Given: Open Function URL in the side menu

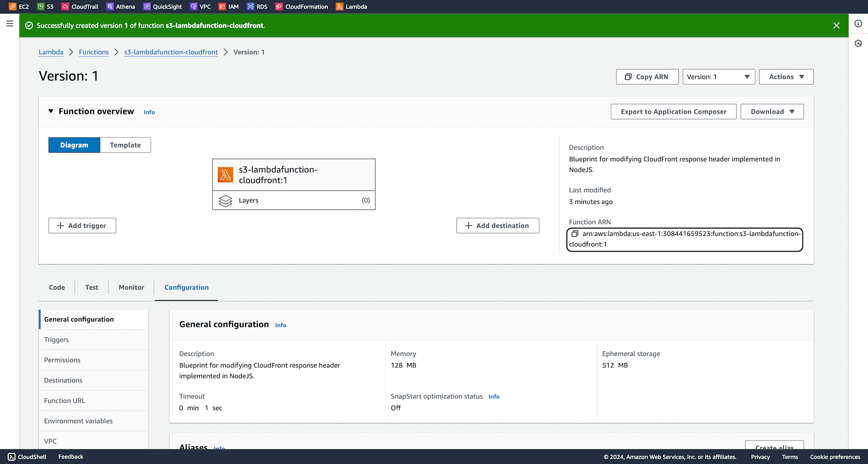Looking at the screenshot, I should (94, 401).
